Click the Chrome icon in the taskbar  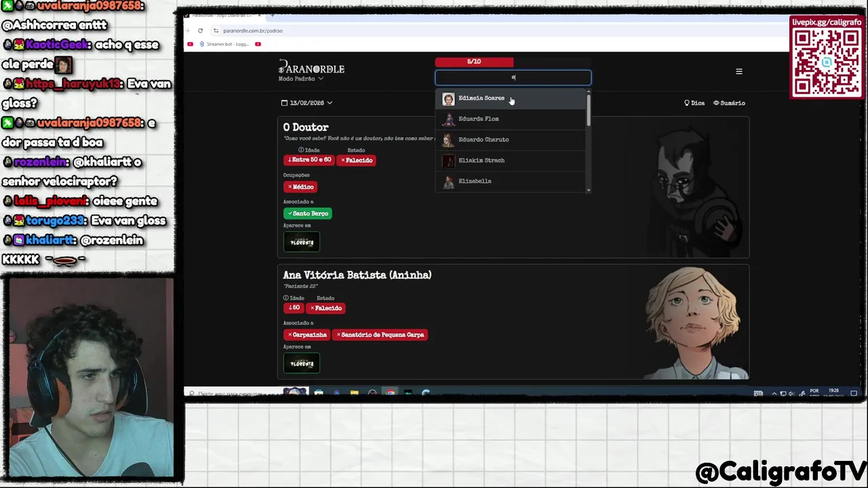pos(390,393)
